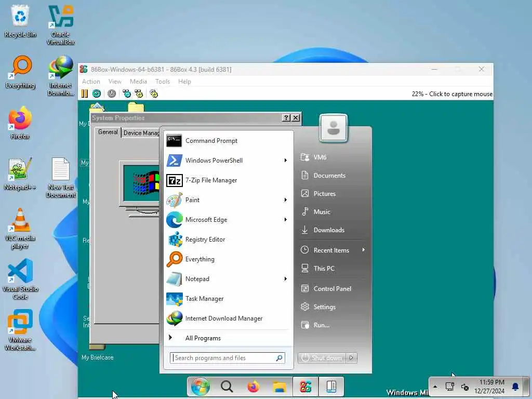Expand Microsoft Edge jump list arrow
Screen dimensions: 532x399
click(x=286, y=220)
